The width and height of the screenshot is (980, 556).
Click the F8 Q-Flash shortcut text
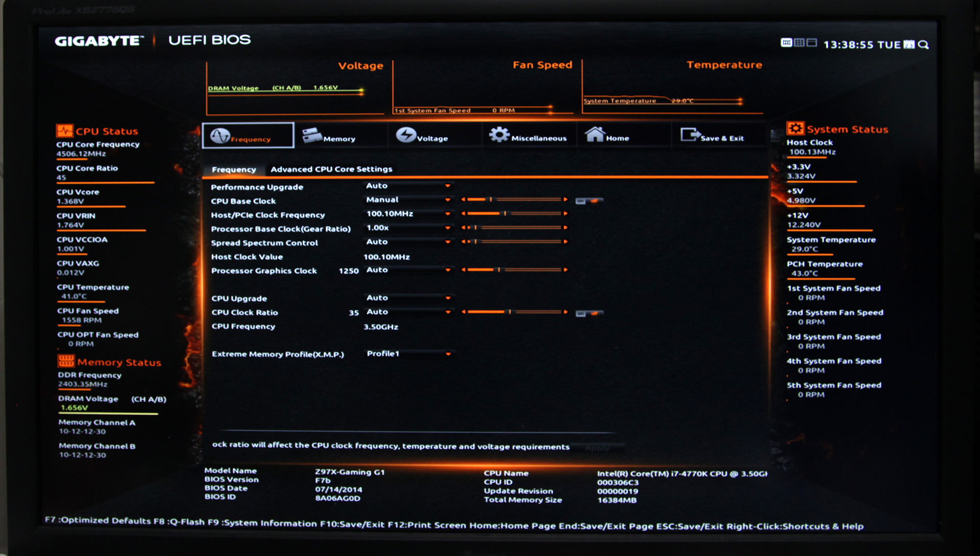click(x=179, y=522)
